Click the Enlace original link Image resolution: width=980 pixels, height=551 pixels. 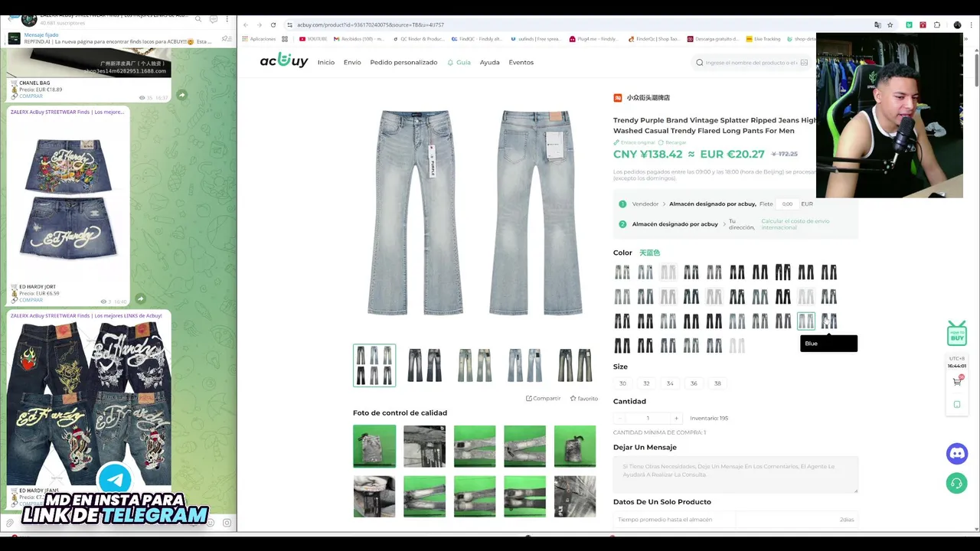[635, 142]
